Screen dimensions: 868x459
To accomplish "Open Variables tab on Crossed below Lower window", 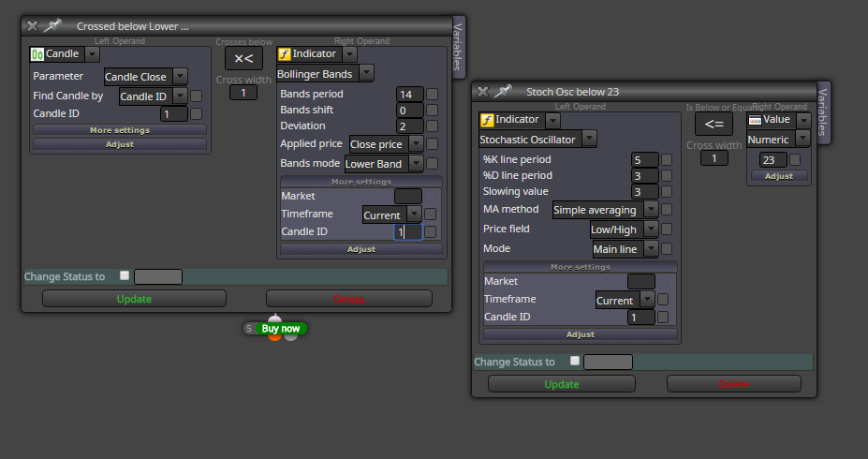I will pos(458,47).
